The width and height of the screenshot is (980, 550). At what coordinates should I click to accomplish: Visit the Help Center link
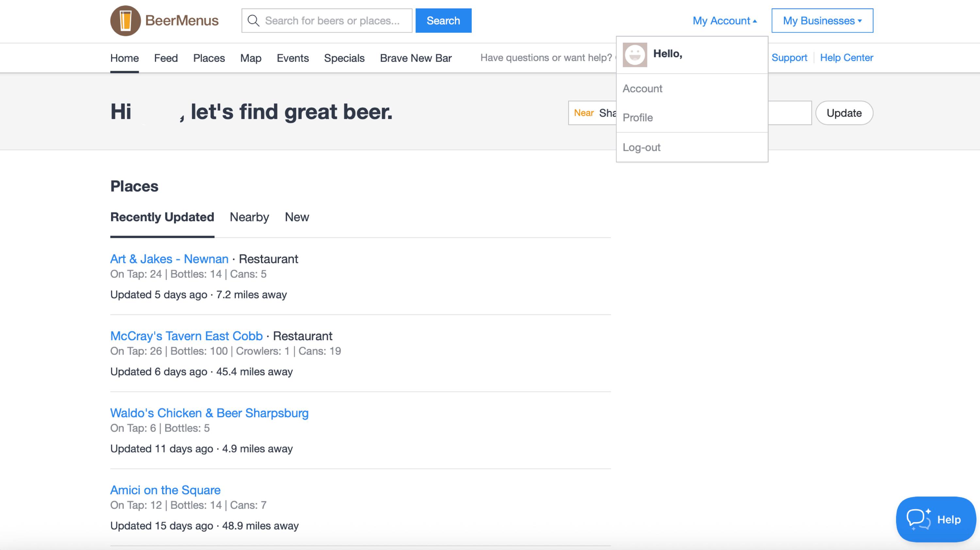[846, 58]
